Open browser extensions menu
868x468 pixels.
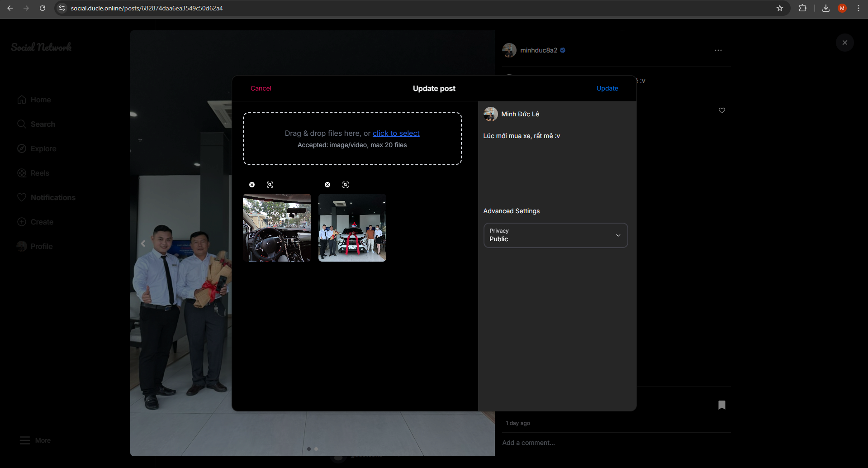(x=803, y=8)
